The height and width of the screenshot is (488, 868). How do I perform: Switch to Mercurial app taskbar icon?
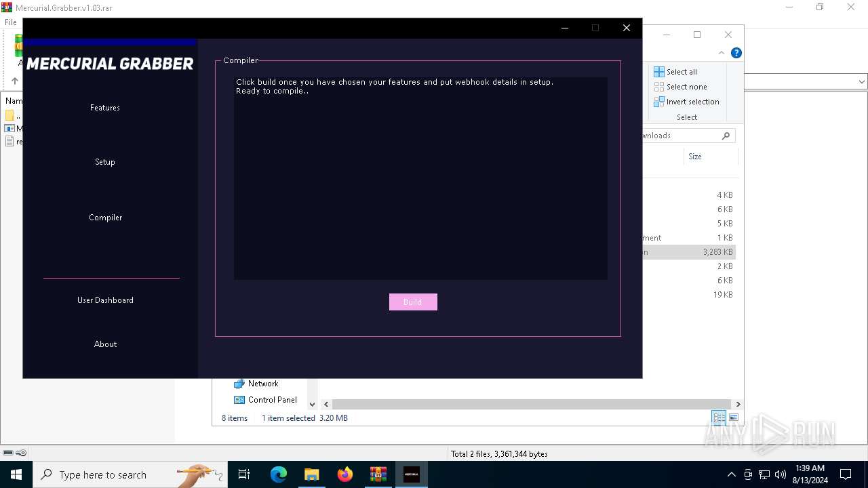click(412, 474)
